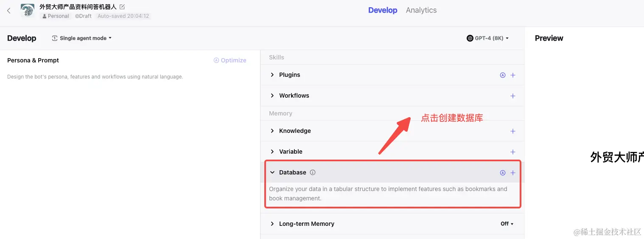Switch to the Analytics tab
The width and height of the screenshot is (644, 239).
point(421,10)
